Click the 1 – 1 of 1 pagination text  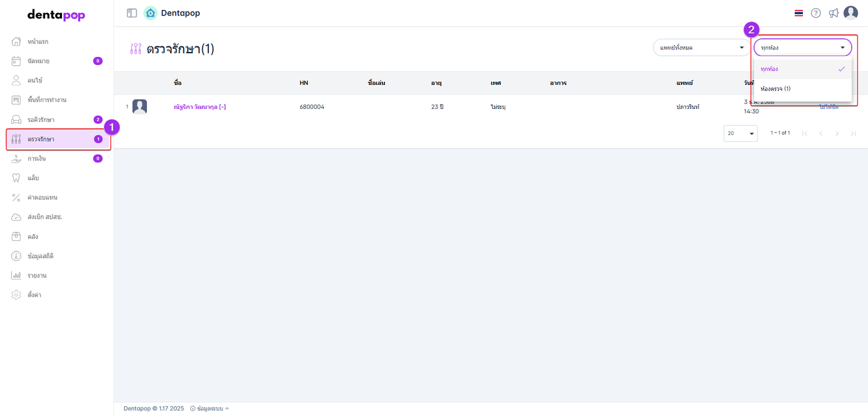point(780,133)
